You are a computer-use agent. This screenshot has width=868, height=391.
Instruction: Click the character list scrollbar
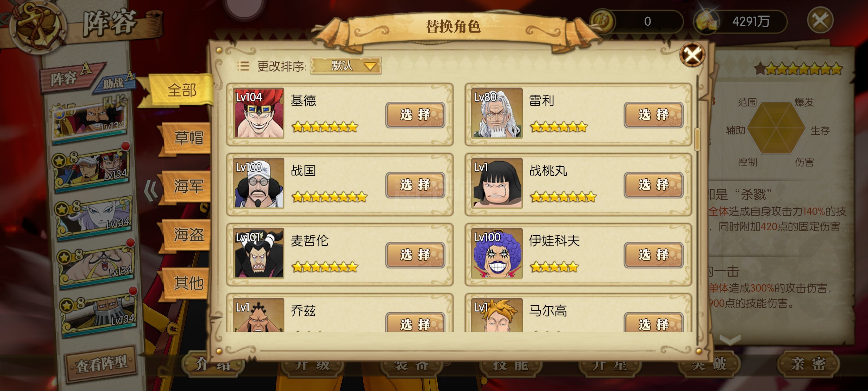pos(697,139)
